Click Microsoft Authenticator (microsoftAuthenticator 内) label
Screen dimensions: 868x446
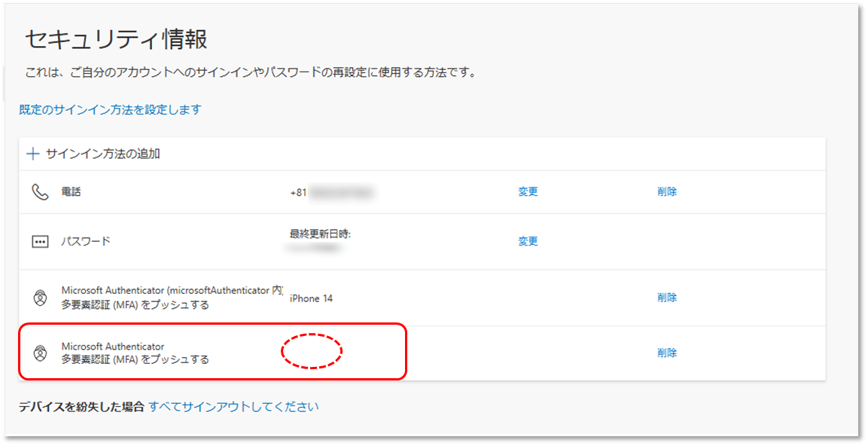pos(172,290)
